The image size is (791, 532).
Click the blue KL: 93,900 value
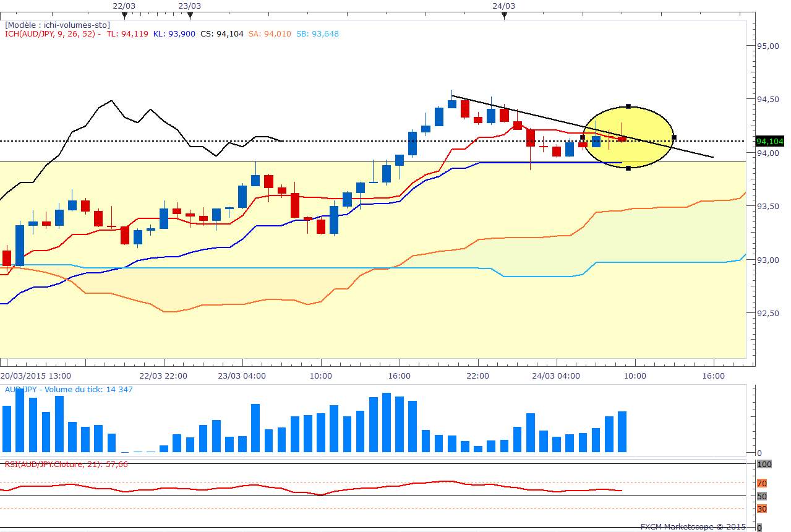[x=174, y=34]
